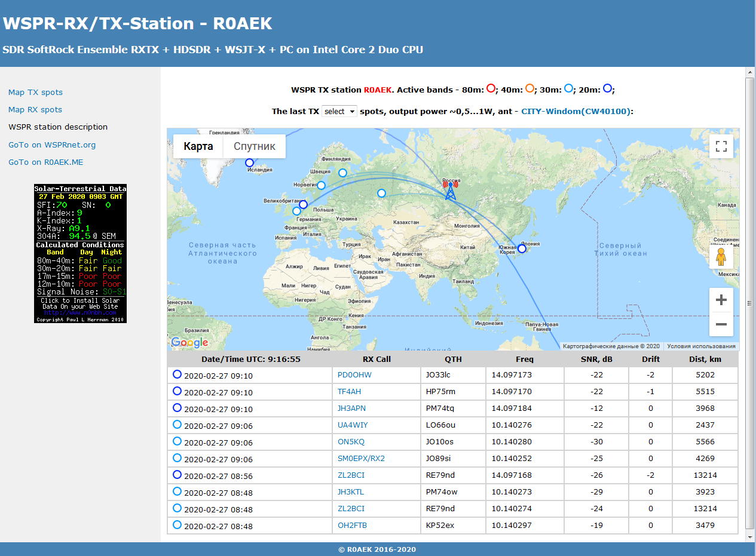This screenshot has height=556, width=756.
Task: Click the QTH column header
Action: tap(453, 359)
